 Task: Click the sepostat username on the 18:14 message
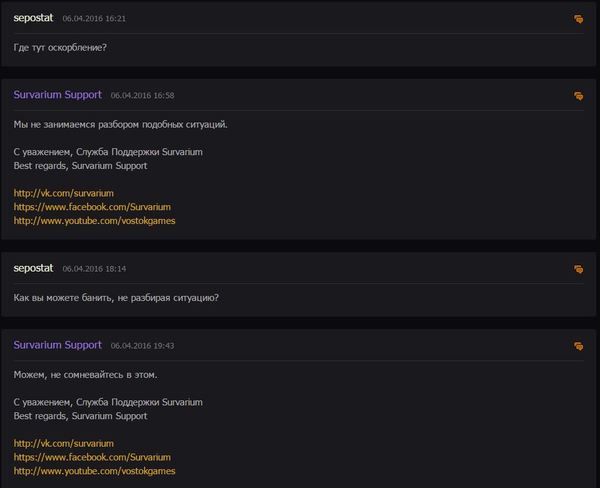tap(33, 268)
